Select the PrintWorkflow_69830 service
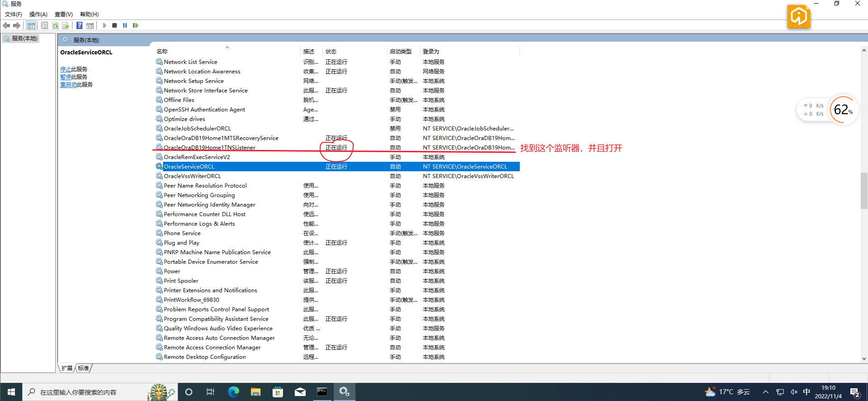The height and width of the screenshot is (401, 868). (x=192, y=300)
